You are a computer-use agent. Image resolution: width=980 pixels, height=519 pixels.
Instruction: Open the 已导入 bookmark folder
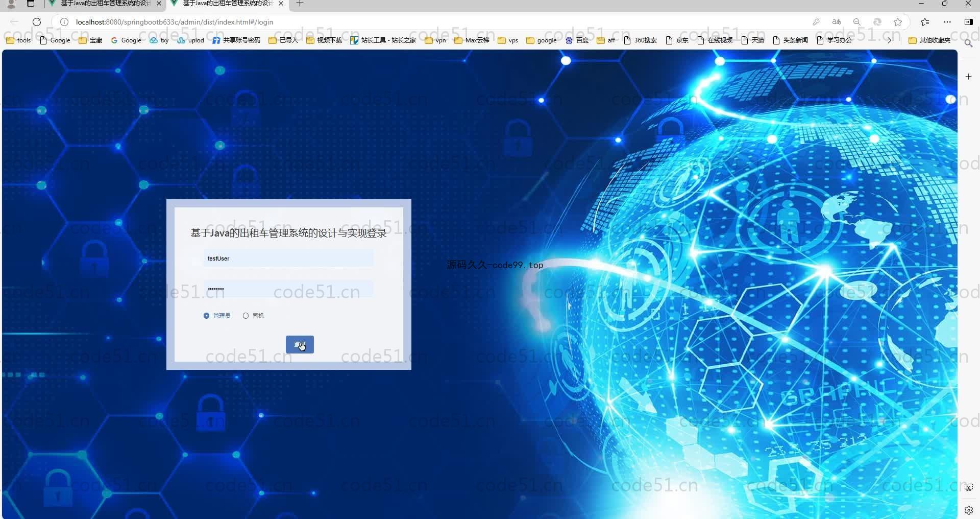(x=283, y=40)
